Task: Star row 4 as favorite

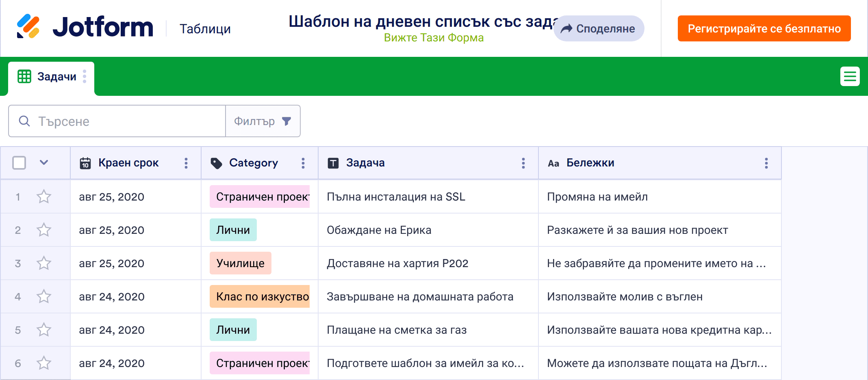Action: click(44, 297)
